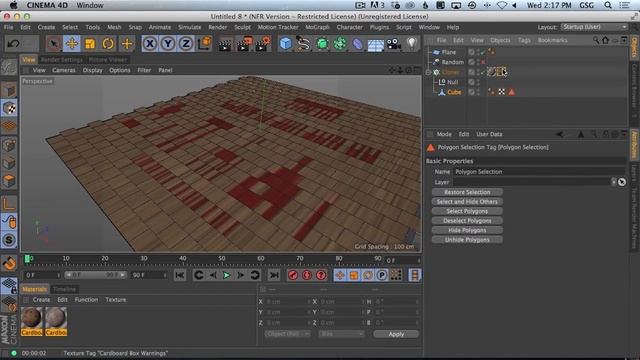Go to end of animation
The width and height of the screenshot is (640, 360).
click(x=274, y=275)
